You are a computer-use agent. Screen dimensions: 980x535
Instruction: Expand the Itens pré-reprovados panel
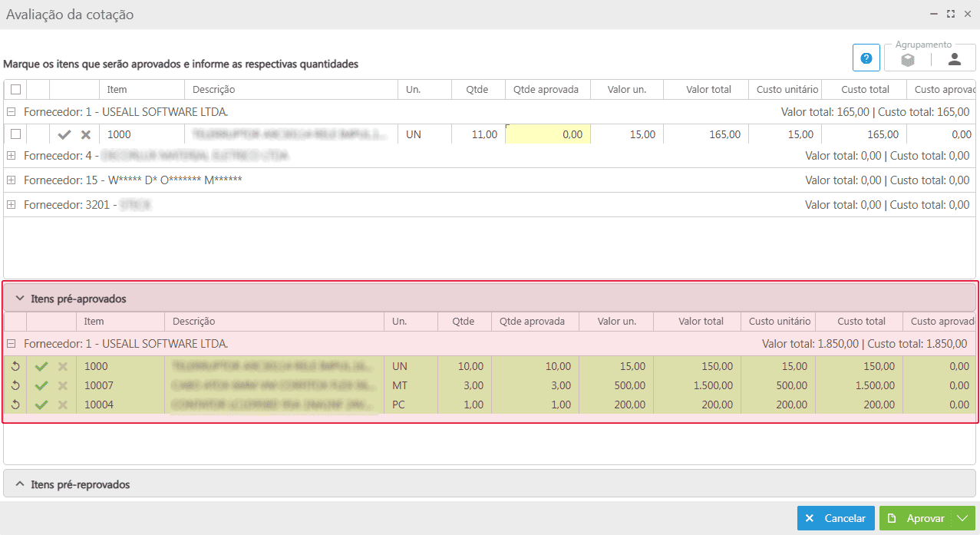(x=20, y=484)
